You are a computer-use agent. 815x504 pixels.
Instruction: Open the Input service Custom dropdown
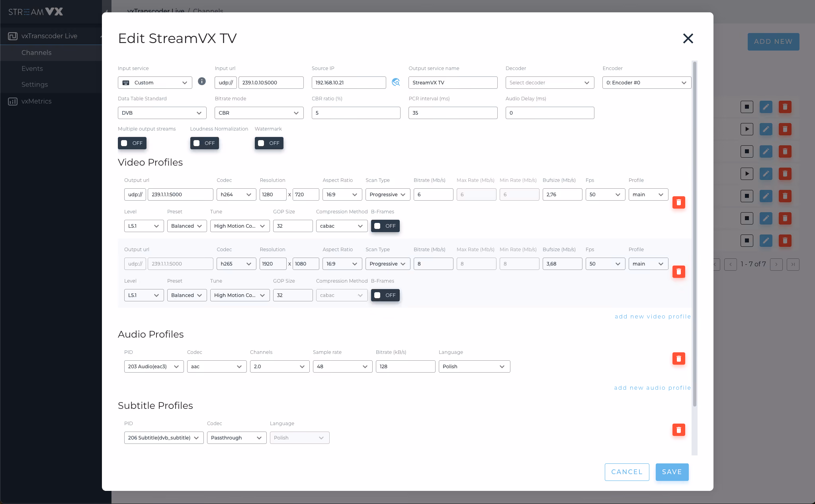pos(155,82)
